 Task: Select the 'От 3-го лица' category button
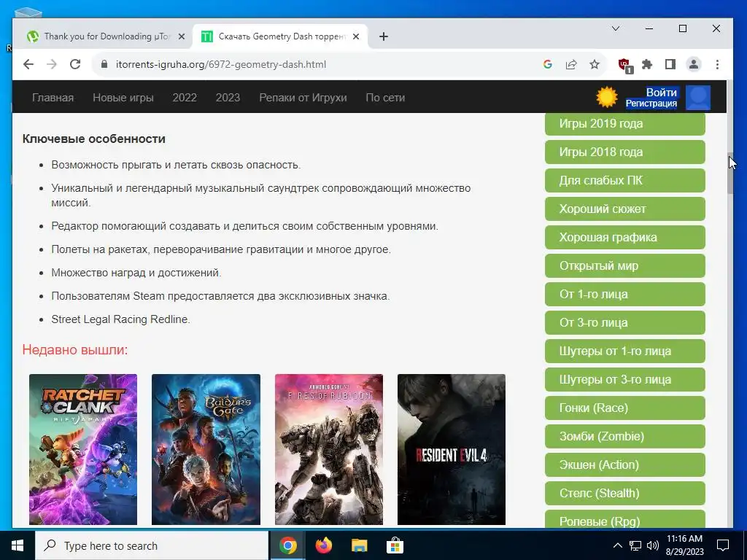[624, 323]
